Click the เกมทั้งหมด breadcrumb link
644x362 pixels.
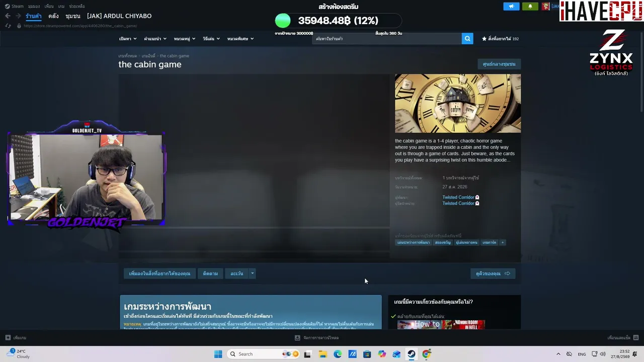coord(127,56)
